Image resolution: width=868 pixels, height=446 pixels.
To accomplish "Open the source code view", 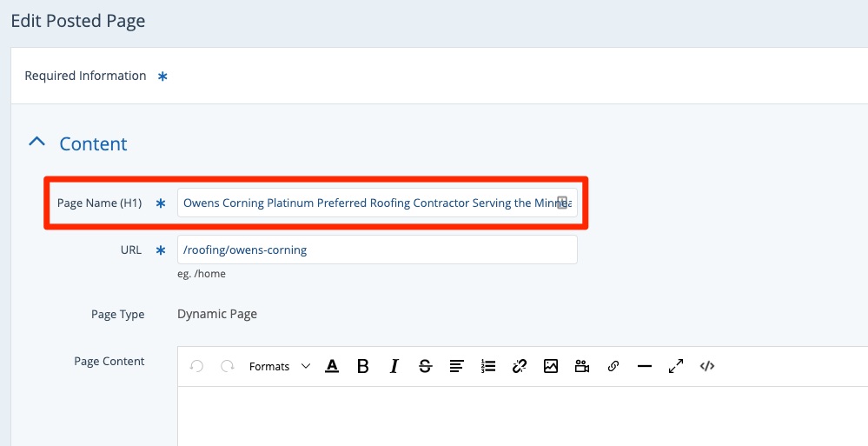I will 707,367.
